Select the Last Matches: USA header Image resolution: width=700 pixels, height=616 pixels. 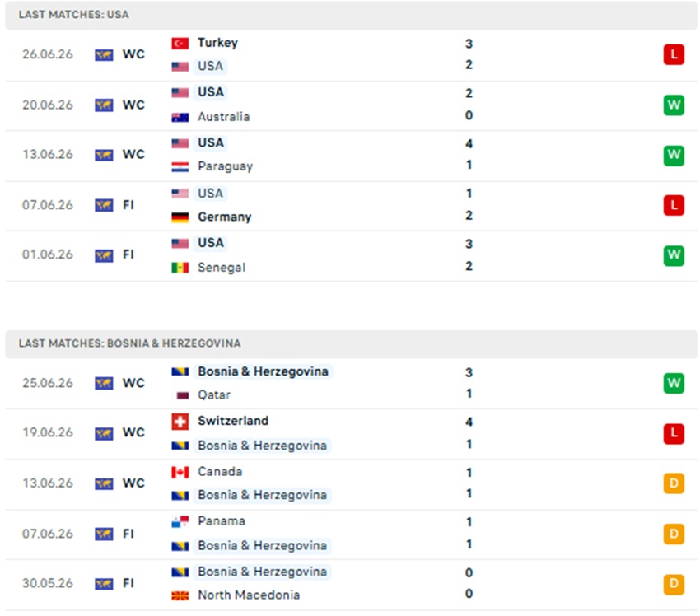click(x=351, y=15)
